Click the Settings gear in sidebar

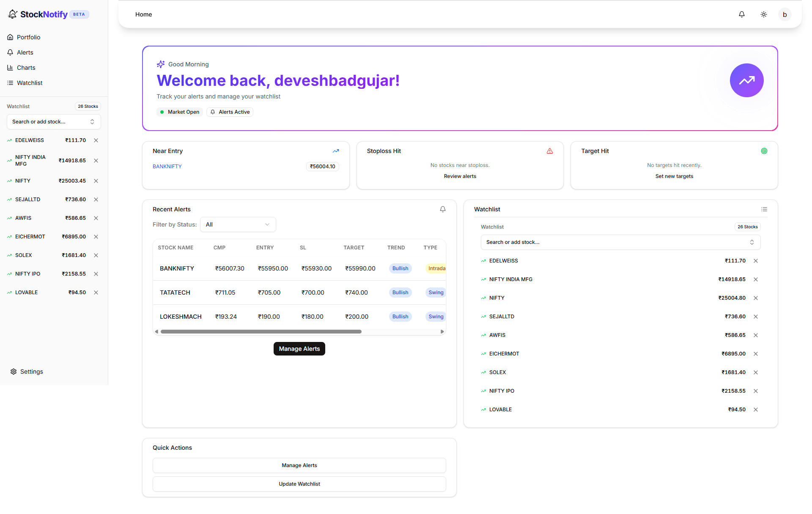[x=27, y=372]
